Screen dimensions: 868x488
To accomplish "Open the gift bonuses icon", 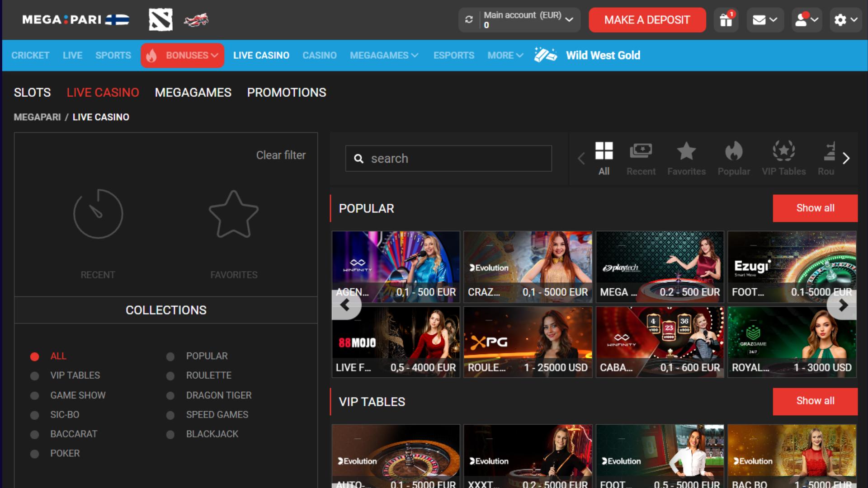I will 726,20.
